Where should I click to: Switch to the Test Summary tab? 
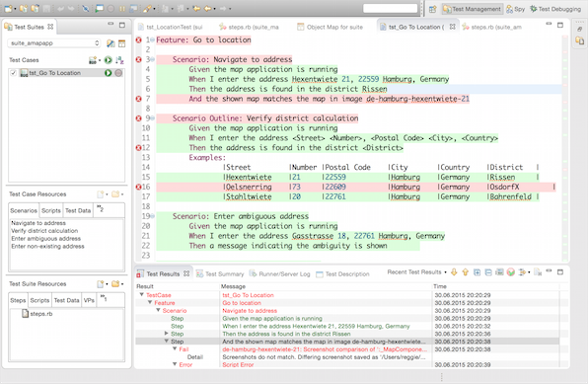(x=220, y=274)
